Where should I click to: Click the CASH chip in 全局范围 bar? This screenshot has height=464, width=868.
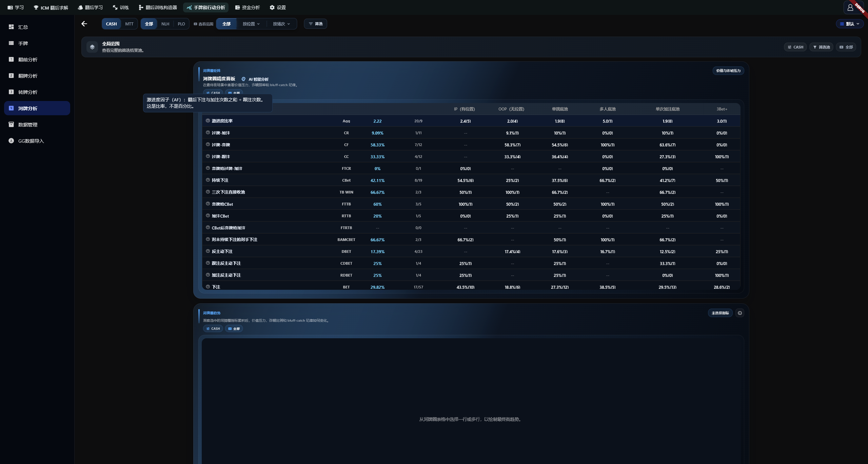click(x=795, y=47)
